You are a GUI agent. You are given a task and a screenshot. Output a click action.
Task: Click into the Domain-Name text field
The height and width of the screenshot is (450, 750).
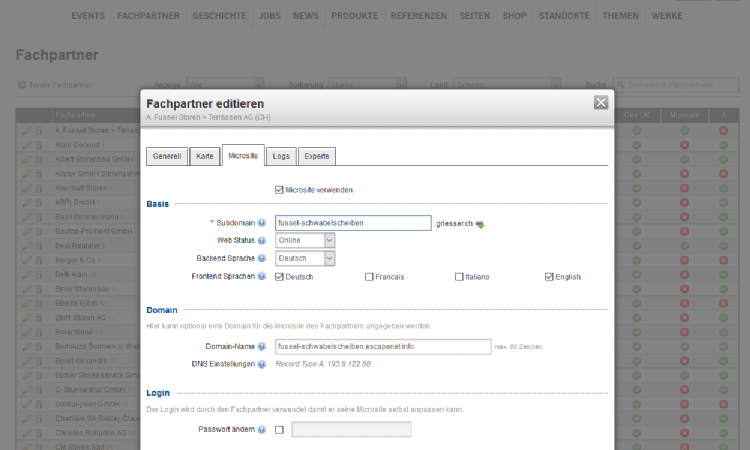(x=382, y=346)
